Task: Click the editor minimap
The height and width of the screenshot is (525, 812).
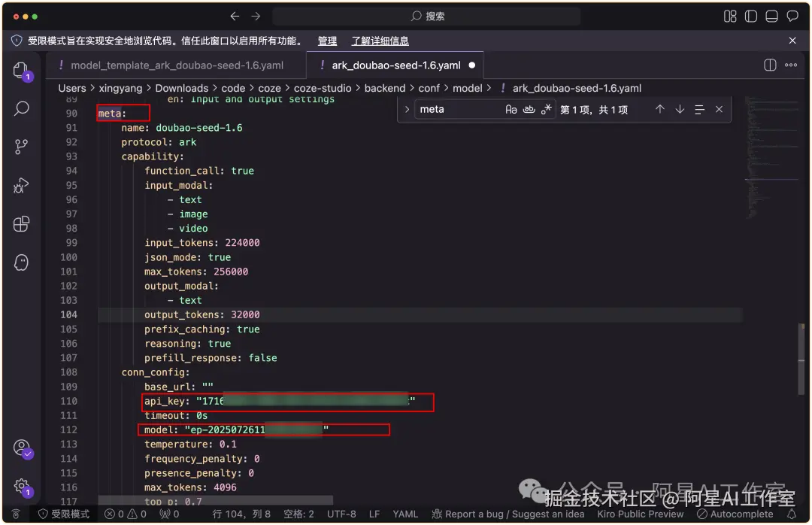Action: (x=771, y=158)
